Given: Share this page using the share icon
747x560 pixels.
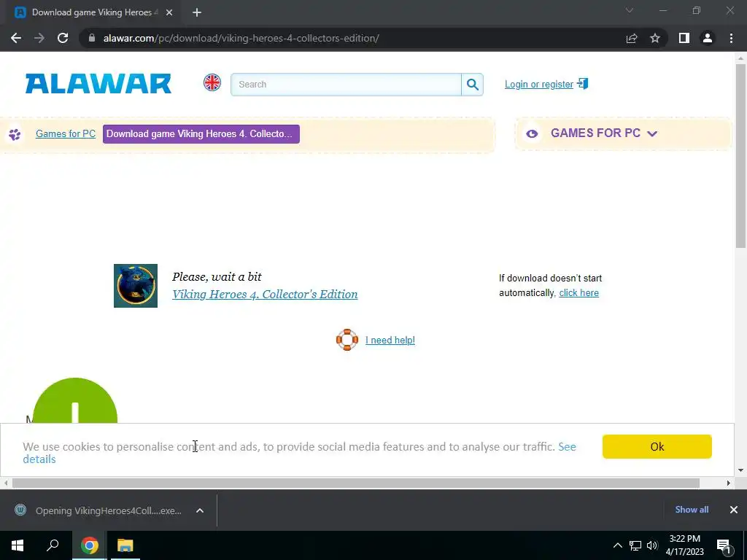Looking at the screenshot, I should click(632, 38).
